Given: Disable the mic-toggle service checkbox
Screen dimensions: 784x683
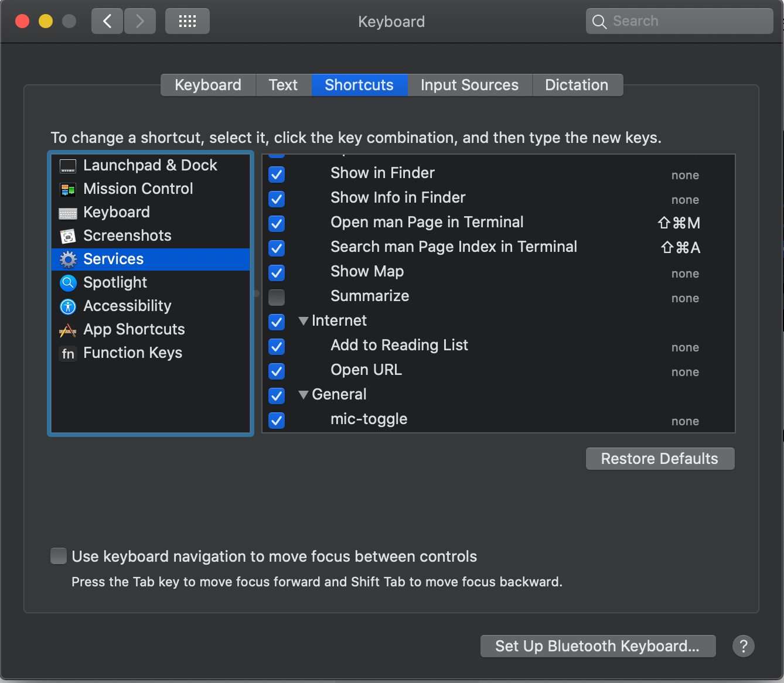Looking at the screenshot, I should [x=277, y=420].
